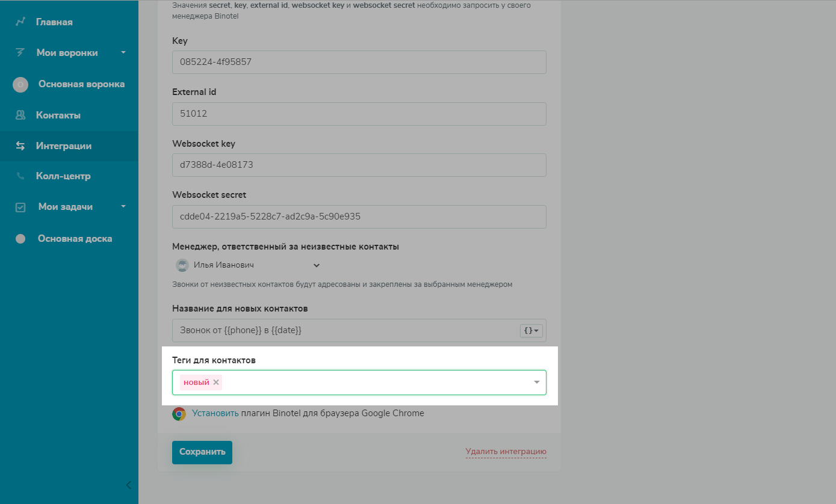The height and width of the screenshot is (504, 836).
Task: Click the Удалить интеграцию link
Action: point(506,452)
